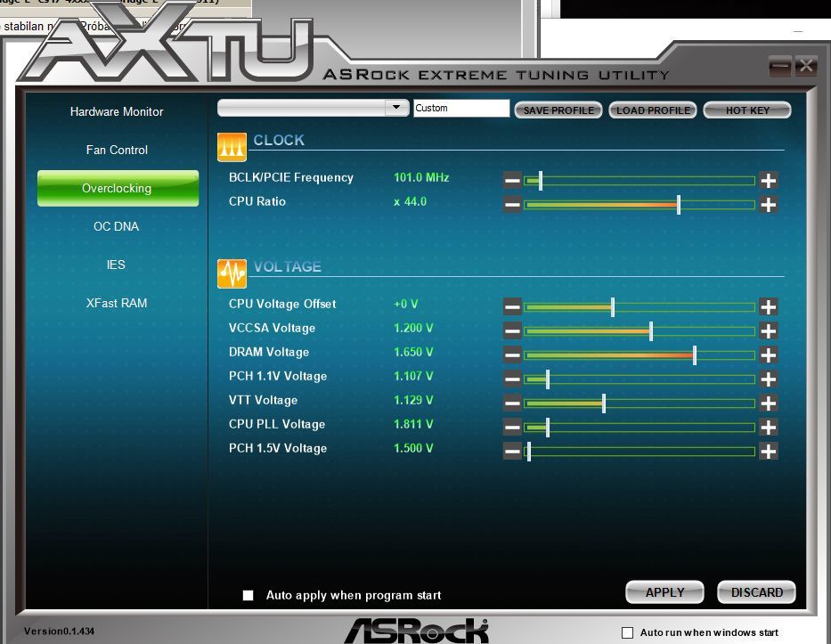Minimize the AXTU window

coord(779,66)
